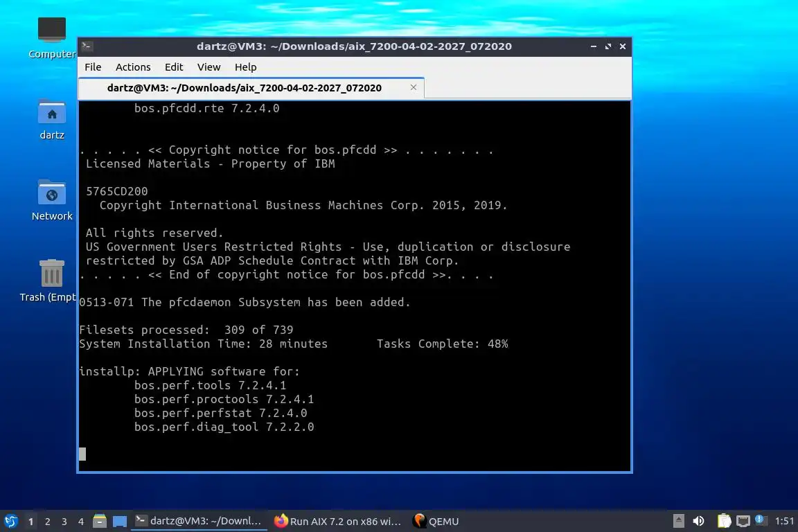The height and width of the screenshot is (532, 798).
Task: Click the show desktop panel icon
Action: coord(120,522)
